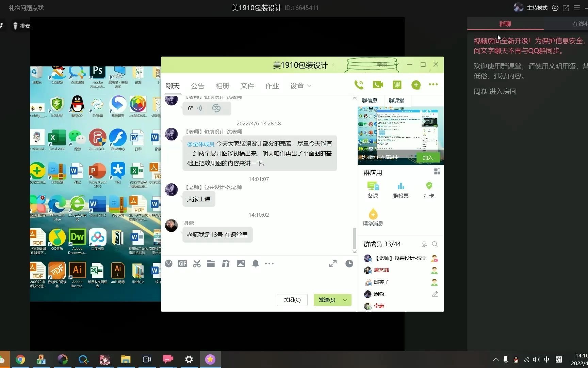
Task: Click the message text input area
Action: point(259,281)
